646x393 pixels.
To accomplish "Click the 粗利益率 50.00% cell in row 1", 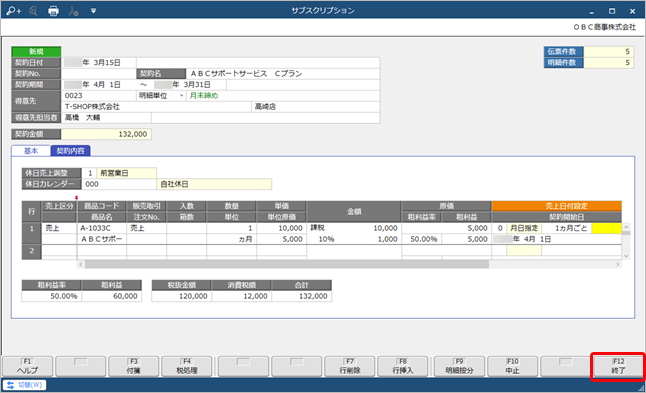I will tap(421, 239).
